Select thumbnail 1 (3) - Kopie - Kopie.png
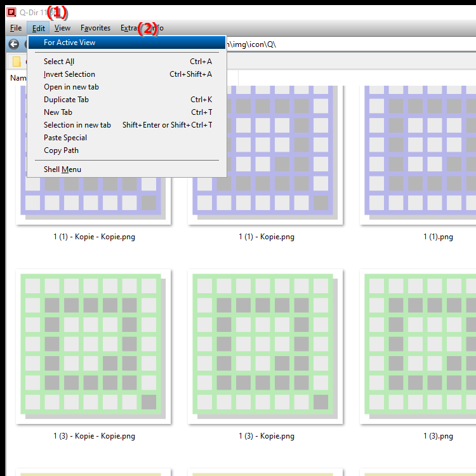 [93, 347]
